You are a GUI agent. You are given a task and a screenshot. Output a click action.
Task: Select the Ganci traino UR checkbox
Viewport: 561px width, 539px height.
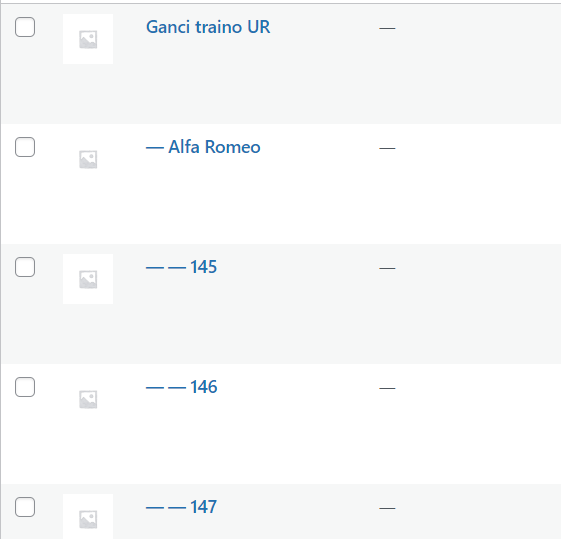pyautogui.click(x=25, y=27)
